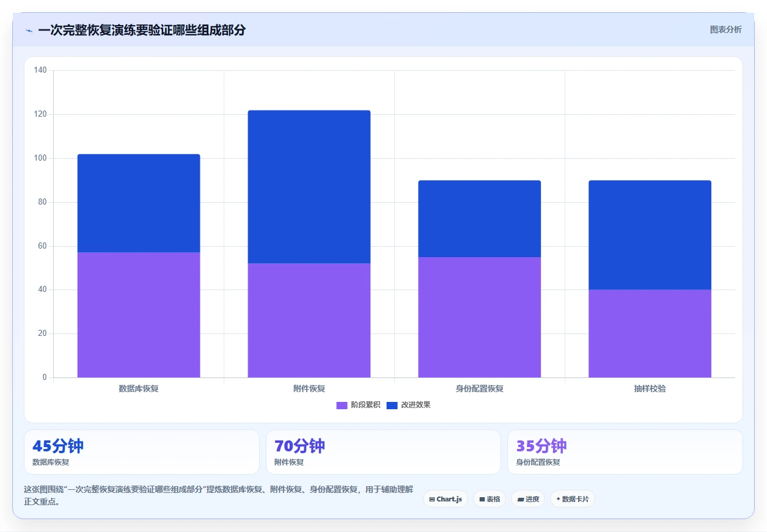Click the purple segment of 数据库恢复 bar
This screenshot has height=532, width=767.
[139, 315]
